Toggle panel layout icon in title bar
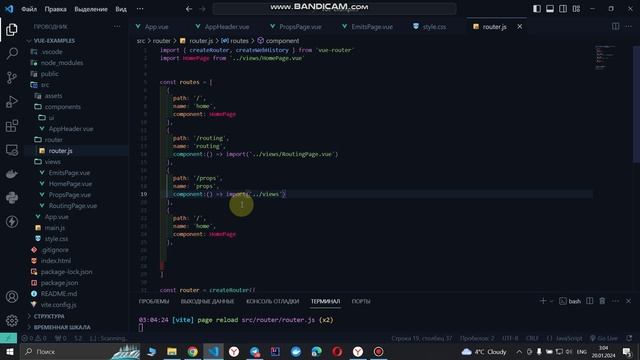The image size is (640, 360). tap(550, 9)
